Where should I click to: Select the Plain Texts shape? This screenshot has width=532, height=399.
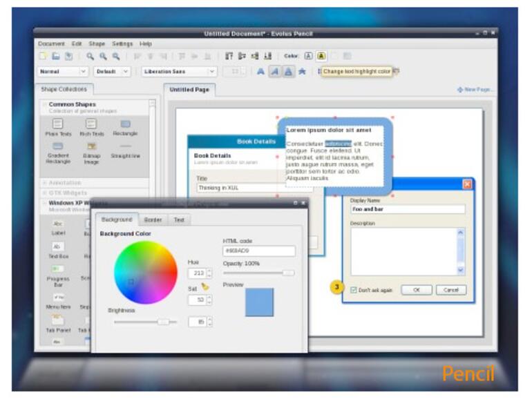click(58, 128)
